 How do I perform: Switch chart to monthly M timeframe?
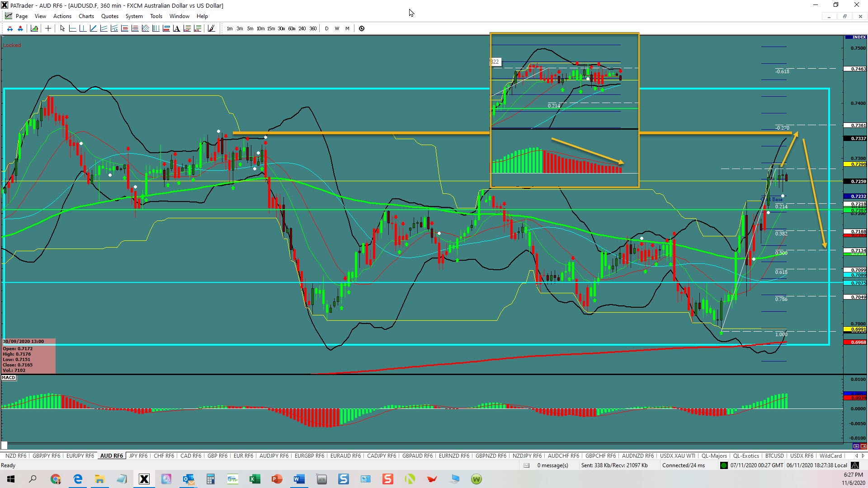[x=347, y=28]
